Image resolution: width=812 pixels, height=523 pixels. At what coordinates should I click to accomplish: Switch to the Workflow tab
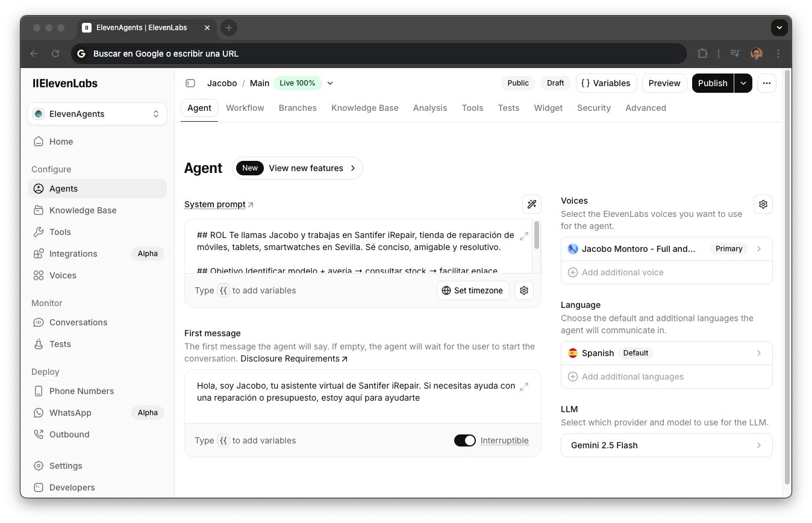pos(245,108)
